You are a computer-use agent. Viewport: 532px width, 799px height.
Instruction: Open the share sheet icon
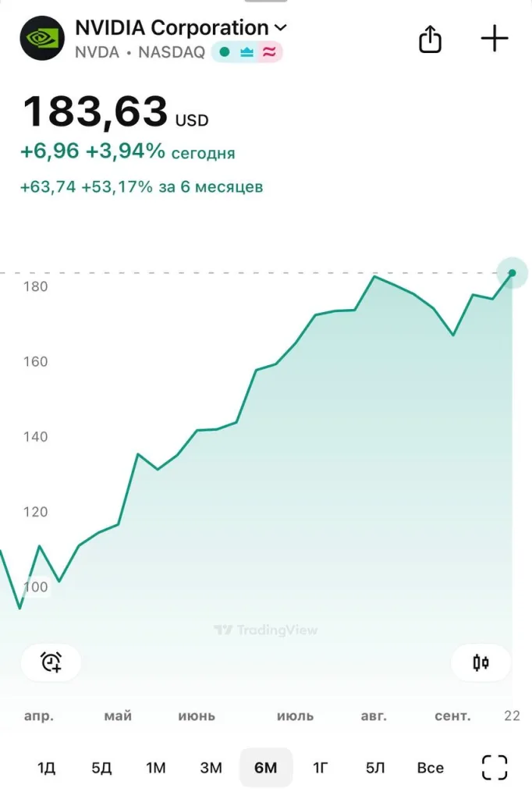[x=431, y=38]
